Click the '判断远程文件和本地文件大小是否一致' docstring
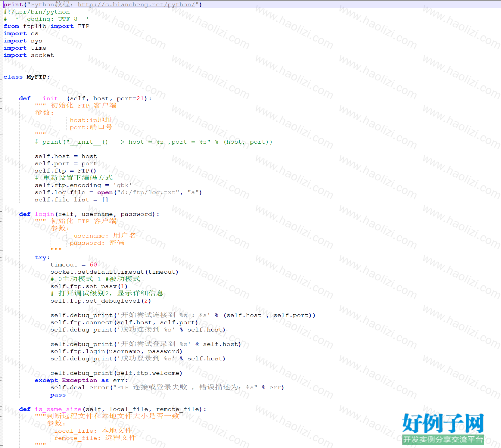Image resolution: width=501 pixels, height=448 pixels. (113, 416)
